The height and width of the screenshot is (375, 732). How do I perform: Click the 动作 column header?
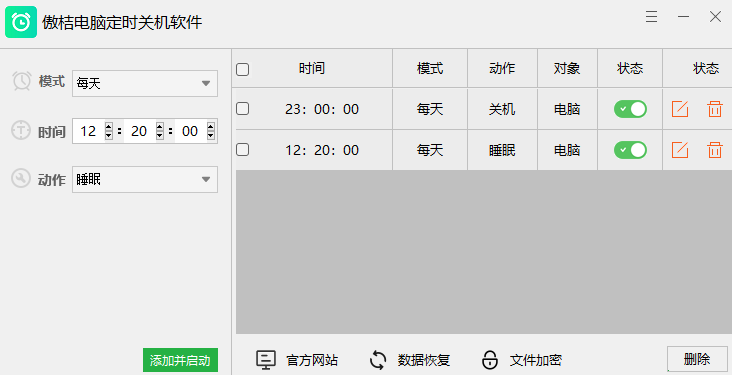click(502, 69)
